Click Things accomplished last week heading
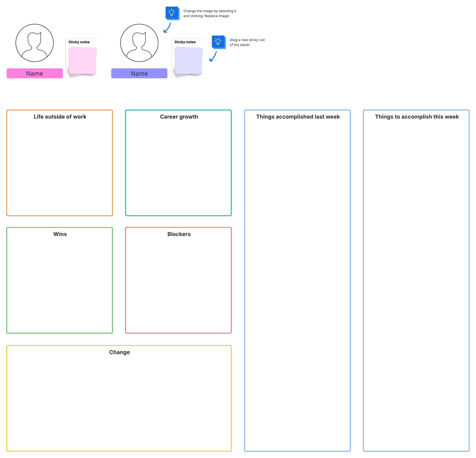The width and height of the screenshot is (476, 458). point(298,117)
